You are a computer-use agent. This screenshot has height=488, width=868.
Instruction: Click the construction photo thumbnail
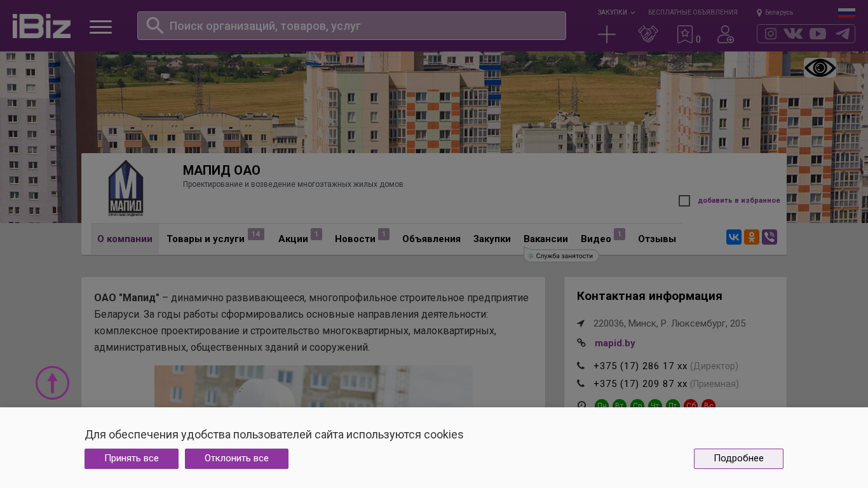tap(313, 386)
